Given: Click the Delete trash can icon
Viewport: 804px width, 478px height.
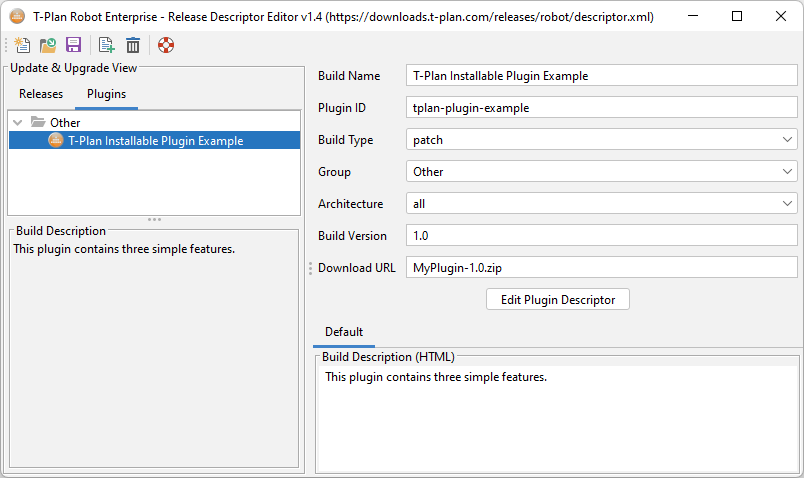Looking at the screenshot, I should coord(132,45).
